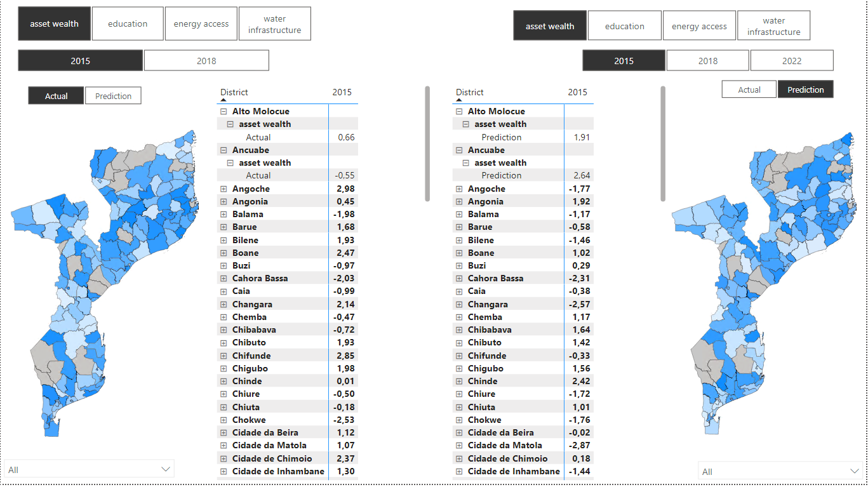This screenshot has width=868, height=487.
Task: Expand the Angoche district row
Action: [224, 189]
